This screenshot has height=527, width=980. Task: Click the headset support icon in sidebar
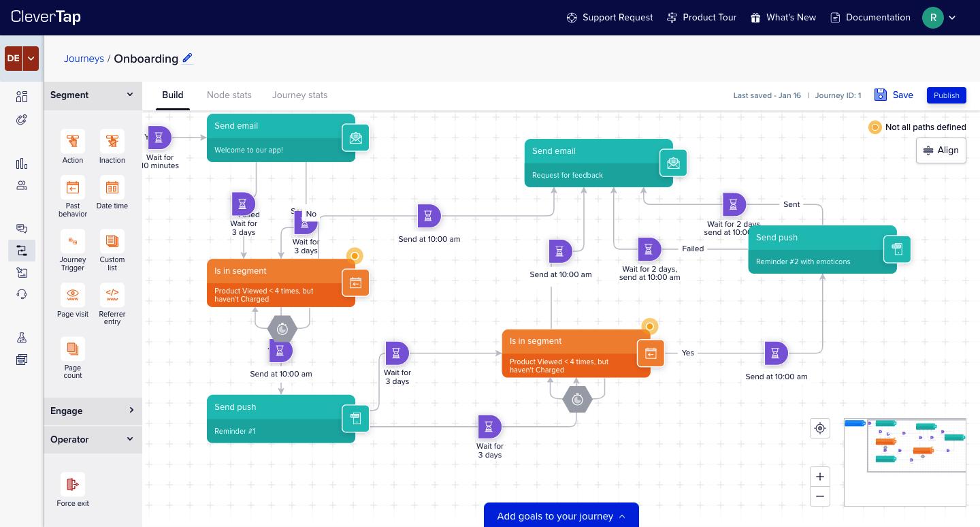22,294
